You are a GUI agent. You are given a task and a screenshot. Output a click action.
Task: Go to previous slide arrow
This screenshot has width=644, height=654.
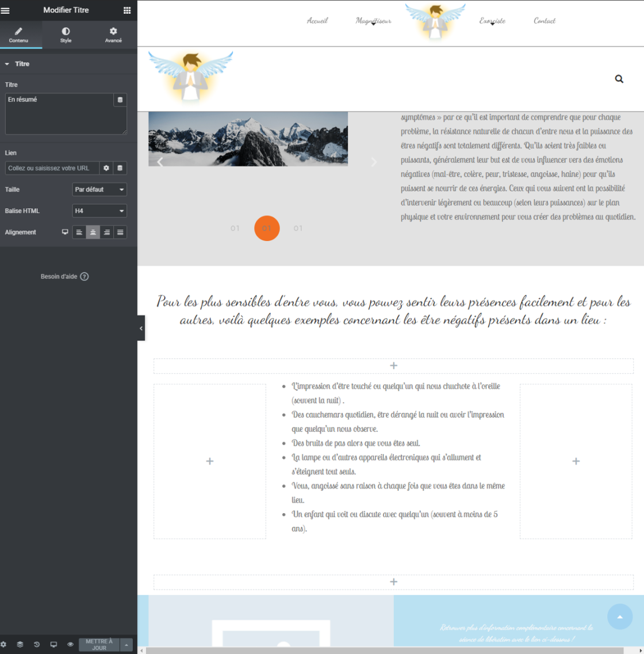(x=160, y=162)
